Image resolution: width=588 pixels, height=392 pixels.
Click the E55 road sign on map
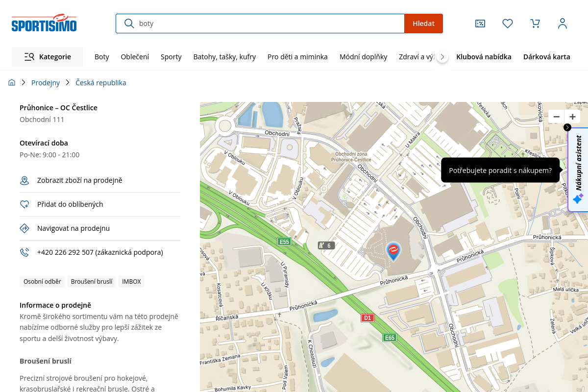pos(284,242)
